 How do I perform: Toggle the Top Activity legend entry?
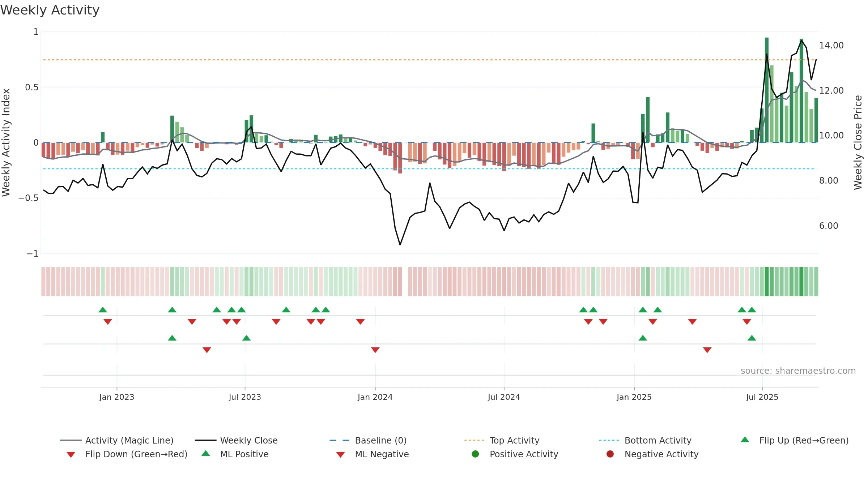tap(502, 440)
